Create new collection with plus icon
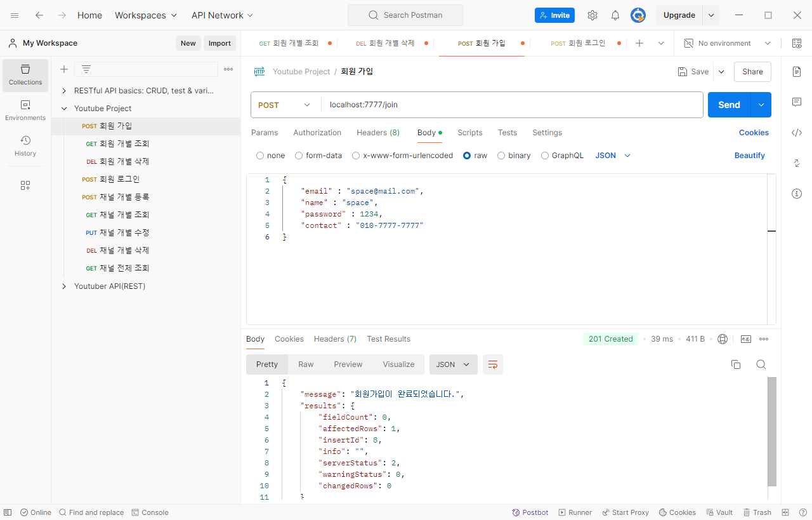This screenshot has height=520, width=812. click(63, 69)
